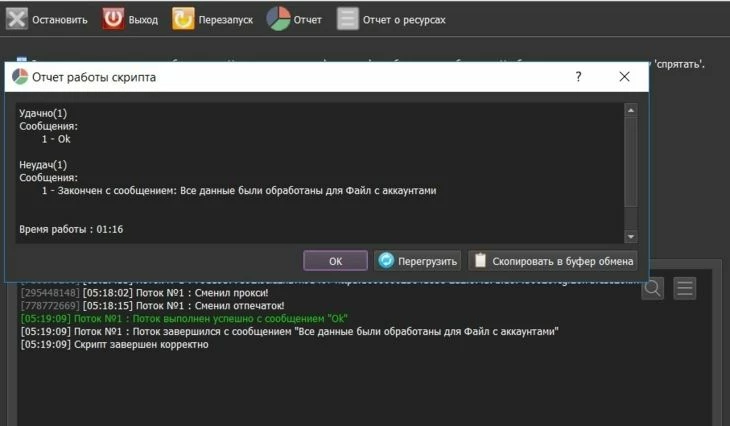Click log line 'Поток завершился с сообщением'
The width and height of the screenshot is (730, 426).
point(290,331)
